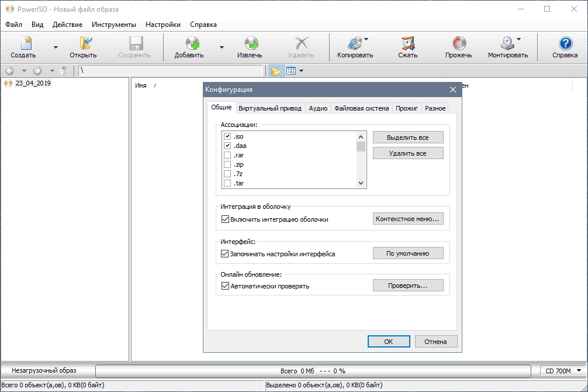Uncheck the .iso association checkbox
Viewport: 588px width, 392px height.
tap(227, 136)
